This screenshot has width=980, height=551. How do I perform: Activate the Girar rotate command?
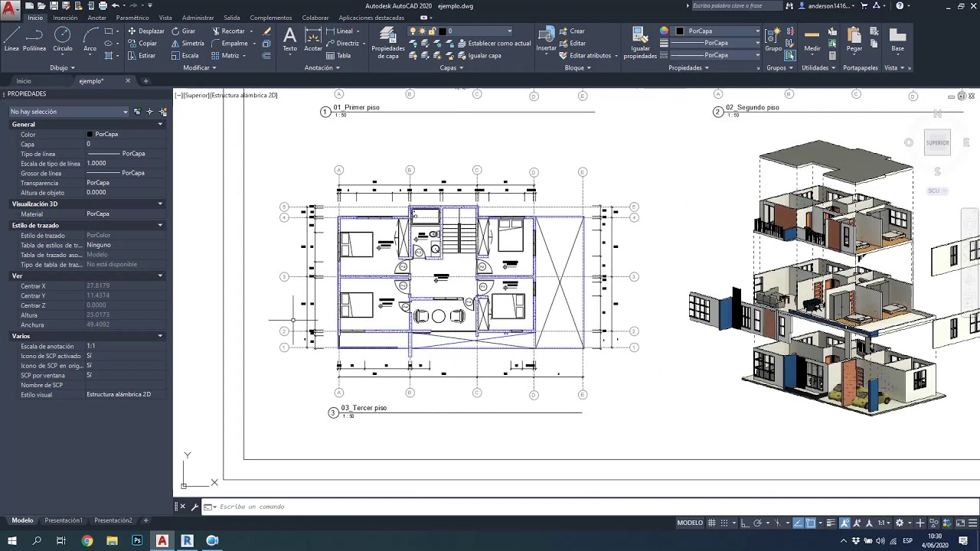click(x=183, y=31)
